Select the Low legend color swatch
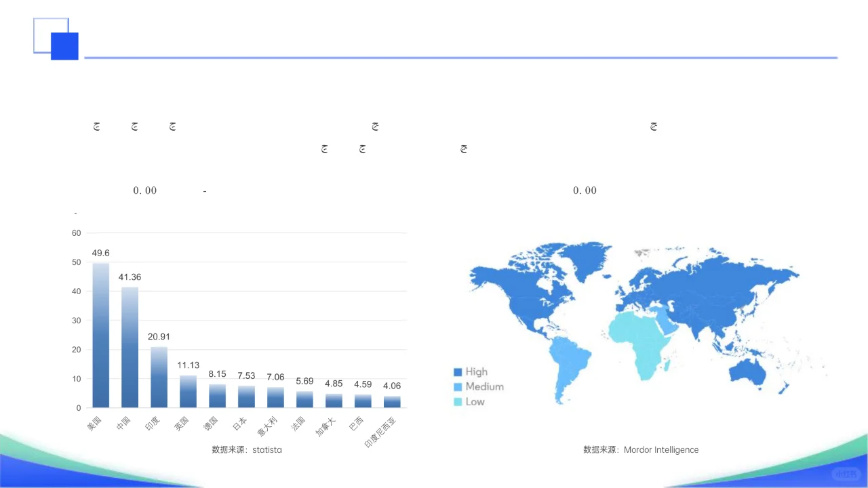 tap(458, 402)
